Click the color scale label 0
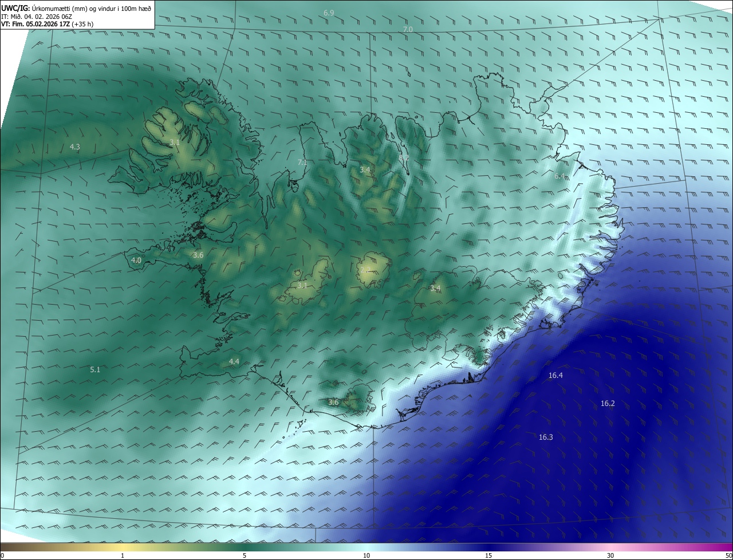The width and height of the screenshot is (733, 560). [x=2, y=555]
